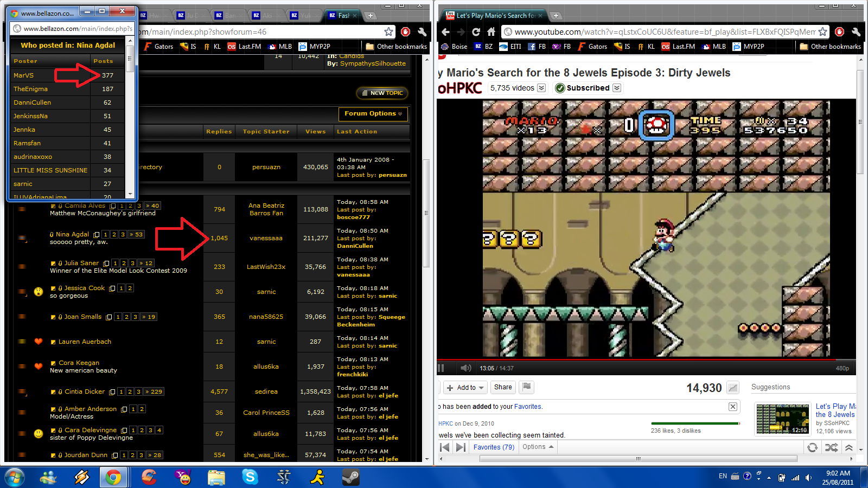Image resolution: width=868 pixels, height=488 pixels.
Task: Open Winamp from the taskbar
Action: [82, 477]
